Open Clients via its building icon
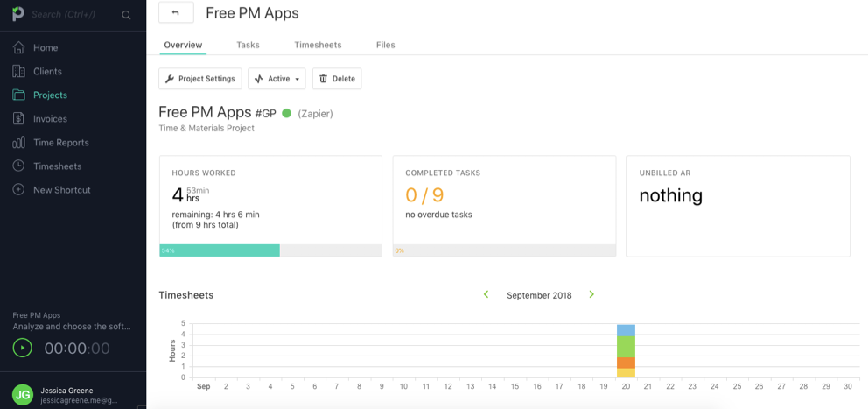Image resolution: width=868 pixels, height=409 pixels. (18, 71)
